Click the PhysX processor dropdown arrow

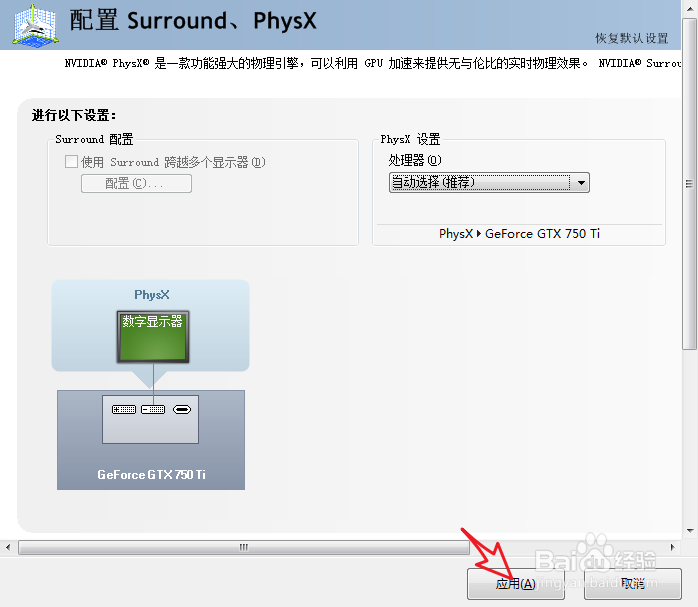[581, 182]
